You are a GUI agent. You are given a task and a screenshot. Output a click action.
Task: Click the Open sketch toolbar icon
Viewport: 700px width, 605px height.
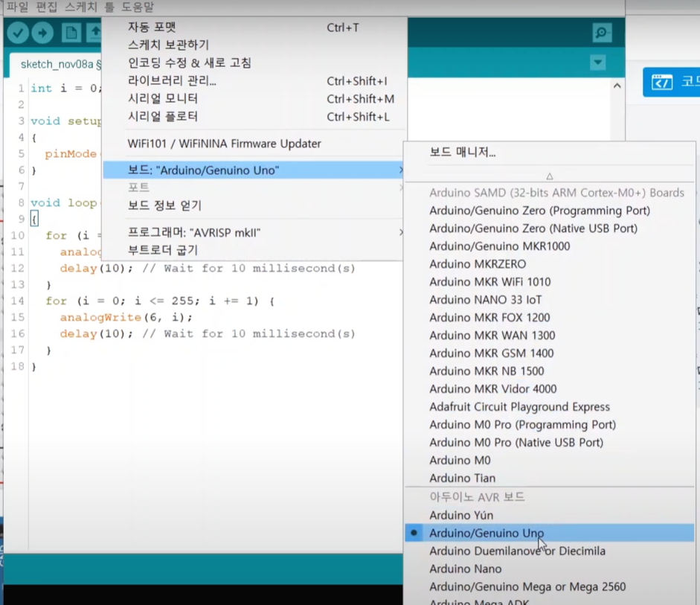tap(94, 33)
